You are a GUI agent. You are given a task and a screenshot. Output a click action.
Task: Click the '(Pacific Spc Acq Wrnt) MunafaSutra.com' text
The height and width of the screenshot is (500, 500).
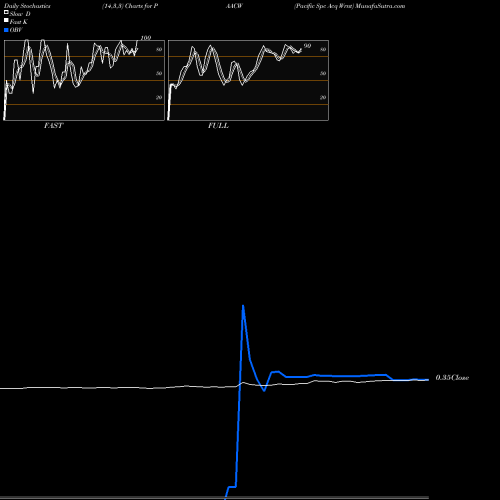(349, 6)
